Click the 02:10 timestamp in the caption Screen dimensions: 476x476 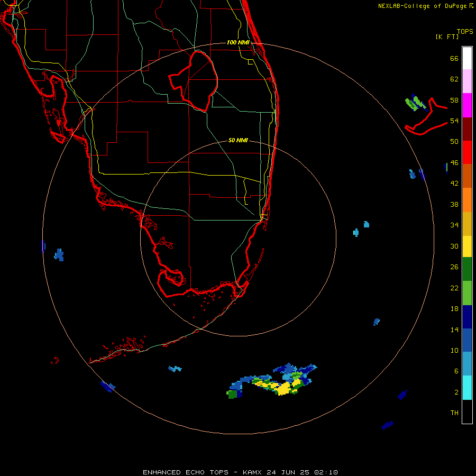(x=326, y=472)
